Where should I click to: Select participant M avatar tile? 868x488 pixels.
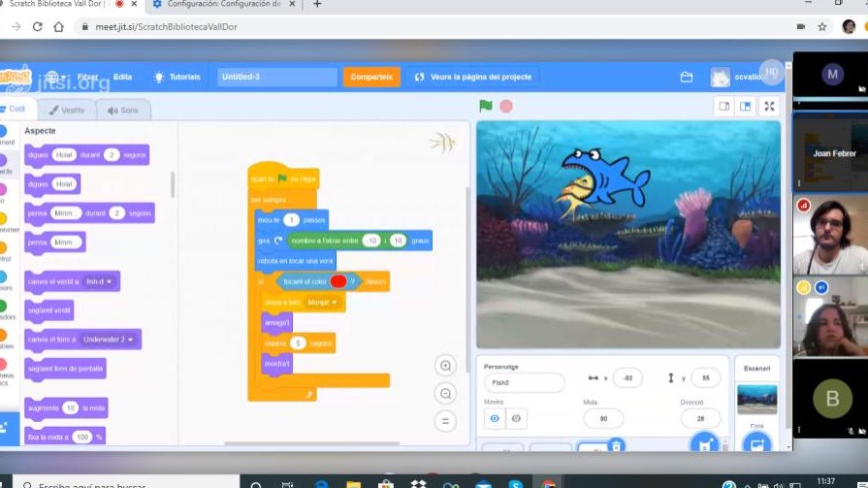830,75
